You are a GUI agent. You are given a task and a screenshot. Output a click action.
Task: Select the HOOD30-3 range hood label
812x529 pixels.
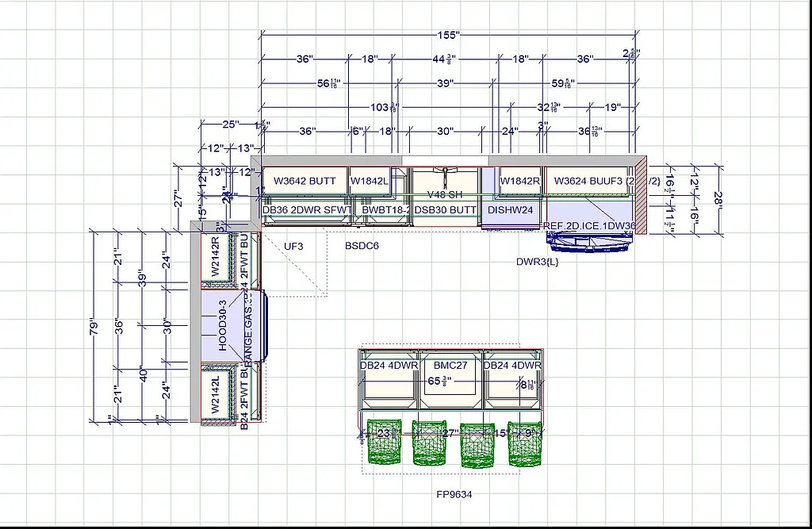223,326
